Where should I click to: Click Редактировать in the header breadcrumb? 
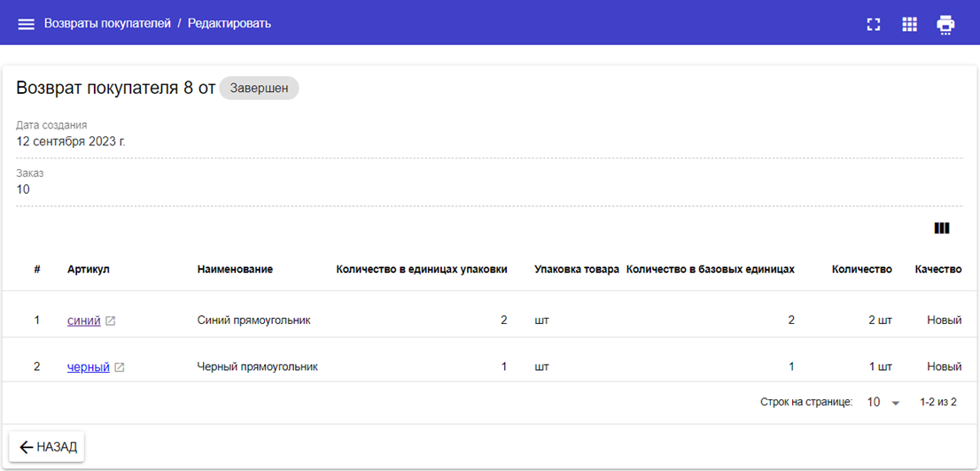pyautogui.click(x=229, y=24)
